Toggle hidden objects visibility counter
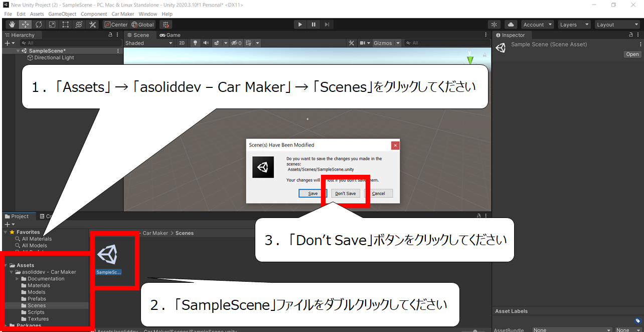The height and width of the screenshot is (332, 644). pos(237,43)
